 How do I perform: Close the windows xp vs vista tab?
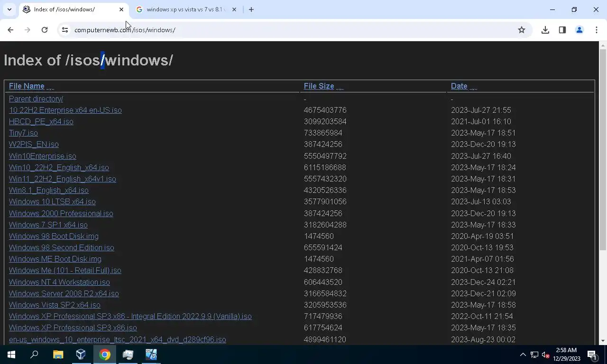click(234, 9)
